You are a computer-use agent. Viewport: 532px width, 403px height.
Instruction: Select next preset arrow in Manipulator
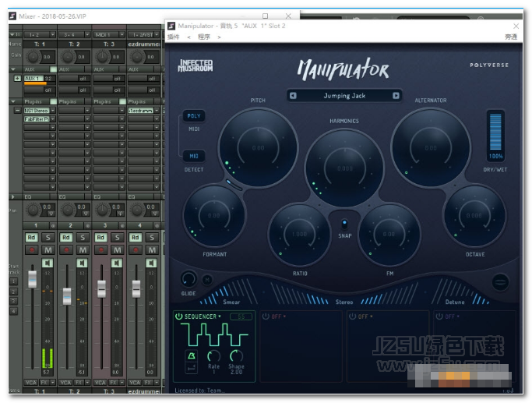coord(396,96)
